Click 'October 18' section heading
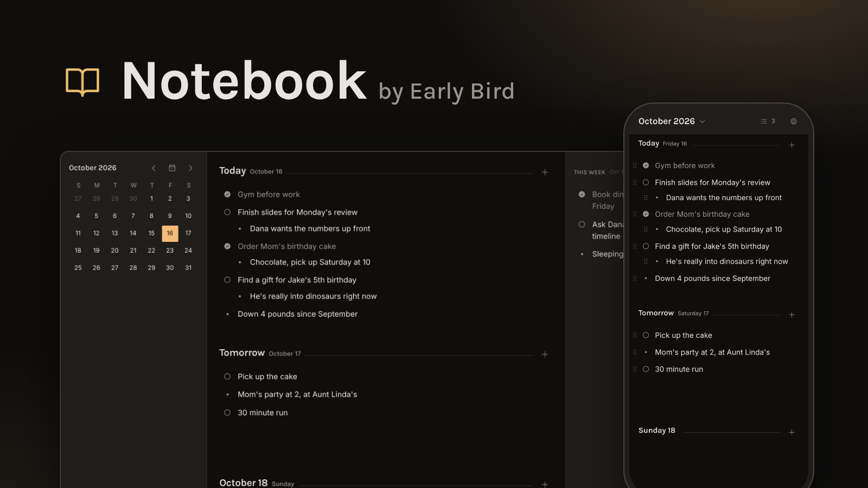The width and height of the screenshot is (868, 488). click(x=244, y=483)
